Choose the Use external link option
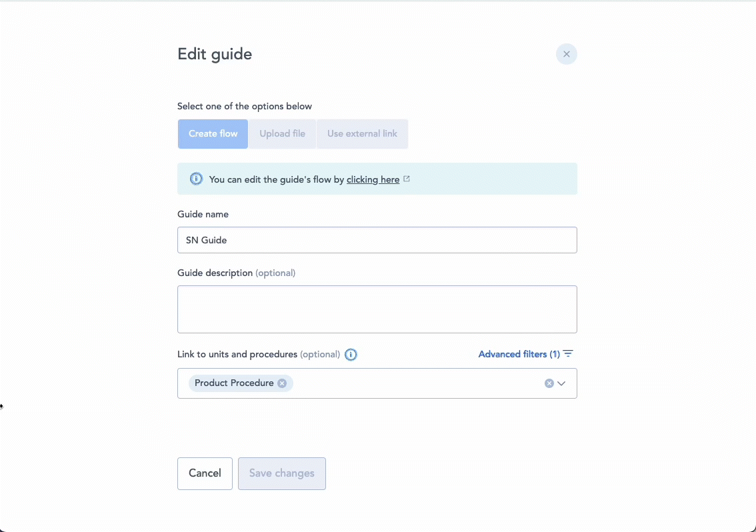The height and width of the screenshot is (532, 756). (x=362, y=134)
